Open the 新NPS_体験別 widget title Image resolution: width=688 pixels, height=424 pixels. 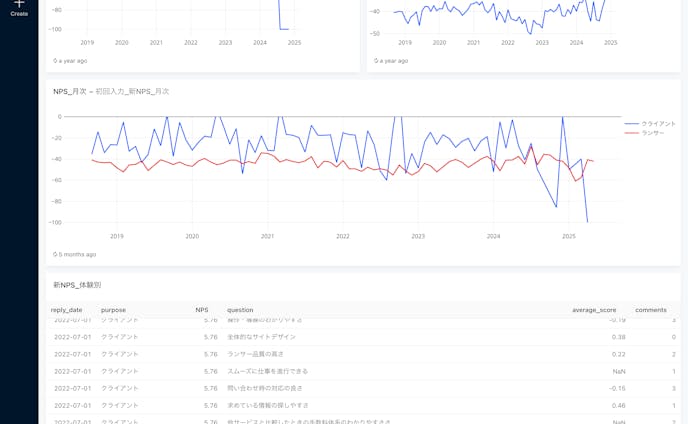point(77,285)
